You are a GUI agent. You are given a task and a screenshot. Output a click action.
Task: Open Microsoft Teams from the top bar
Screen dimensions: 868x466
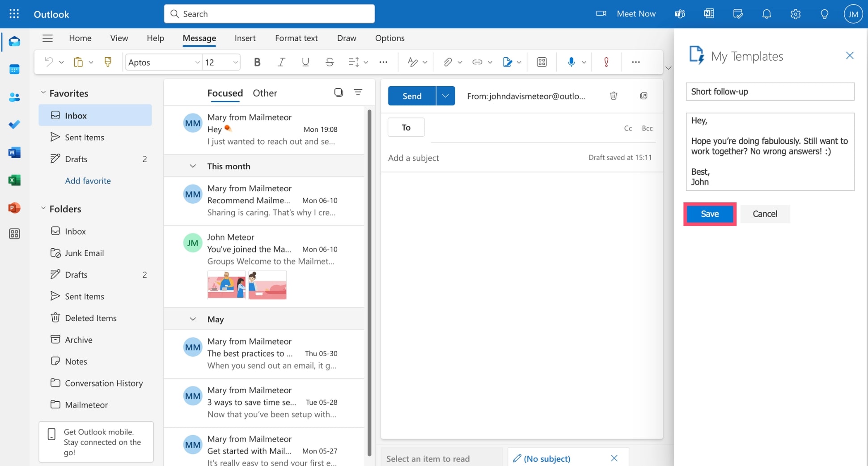click(x=680, y=13)
